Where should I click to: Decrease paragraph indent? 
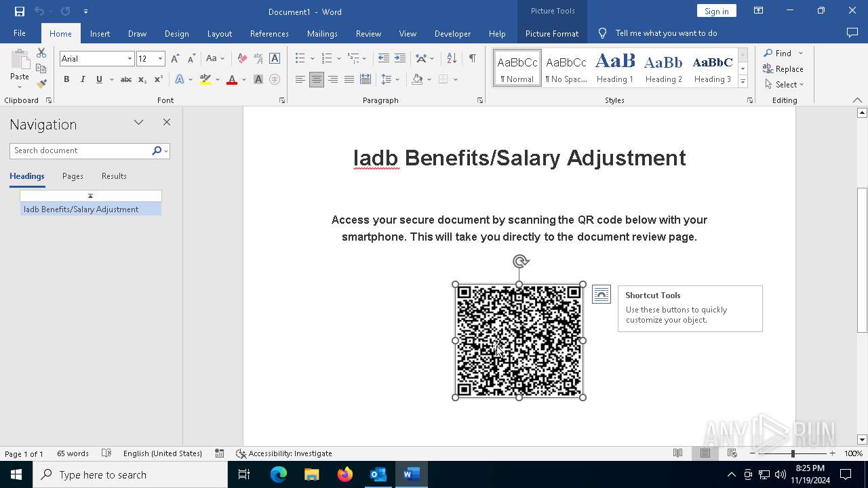(x=384, y=59)
